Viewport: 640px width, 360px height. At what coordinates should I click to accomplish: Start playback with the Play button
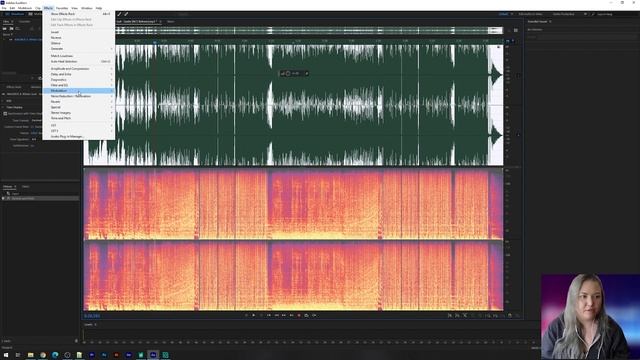pyautogui.click(x=253, y=315)
